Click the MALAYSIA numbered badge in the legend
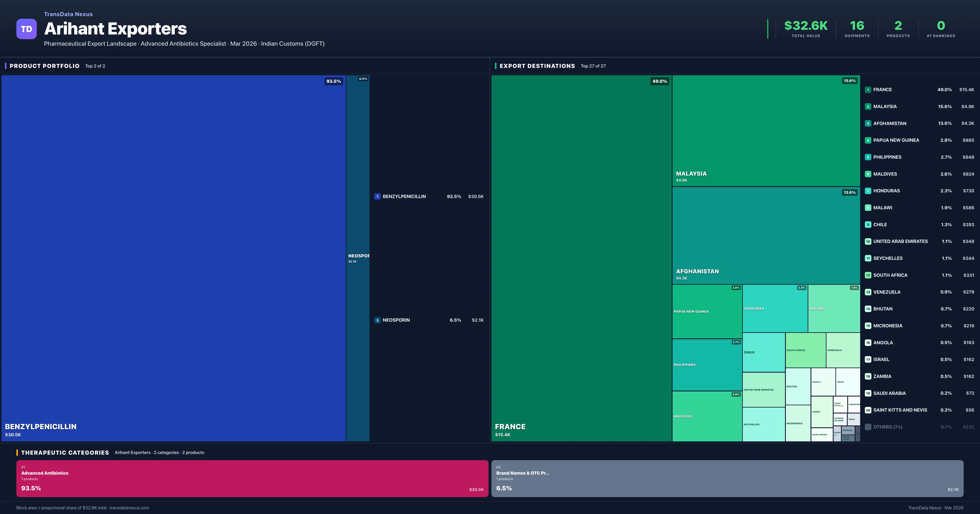The width and height of the screenshot is (980, 514). click(x=868, y=106)
